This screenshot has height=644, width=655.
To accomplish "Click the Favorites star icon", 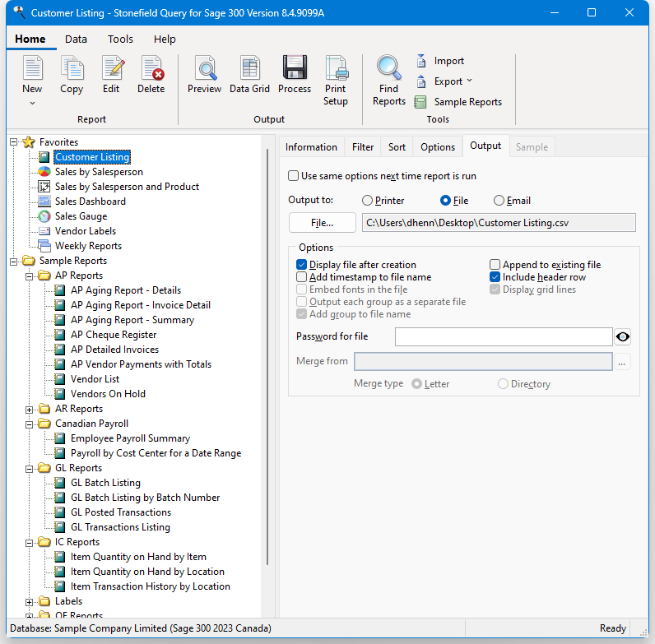I will [x=29, y=142].
